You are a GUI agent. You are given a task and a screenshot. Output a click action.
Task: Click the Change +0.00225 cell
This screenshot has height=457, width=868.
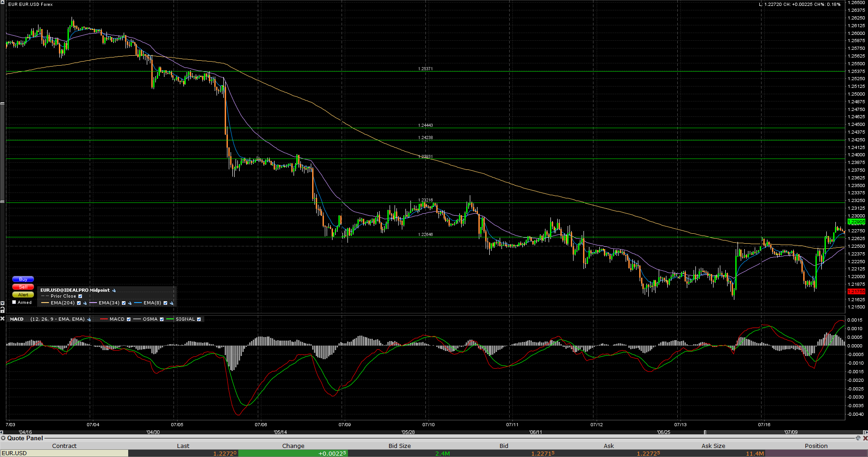(x=293, y=453)
